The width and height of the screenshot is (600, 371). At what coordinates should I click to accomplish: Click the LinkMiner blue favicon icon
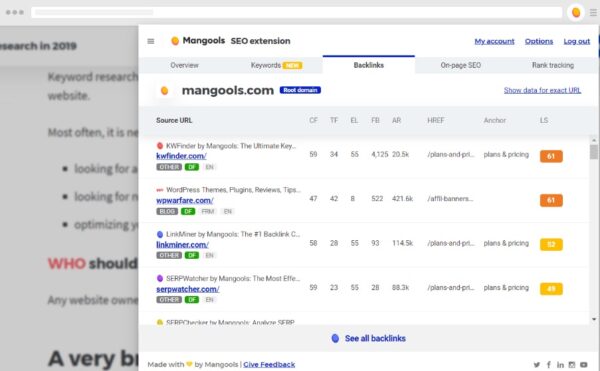[x=160, y=234]
